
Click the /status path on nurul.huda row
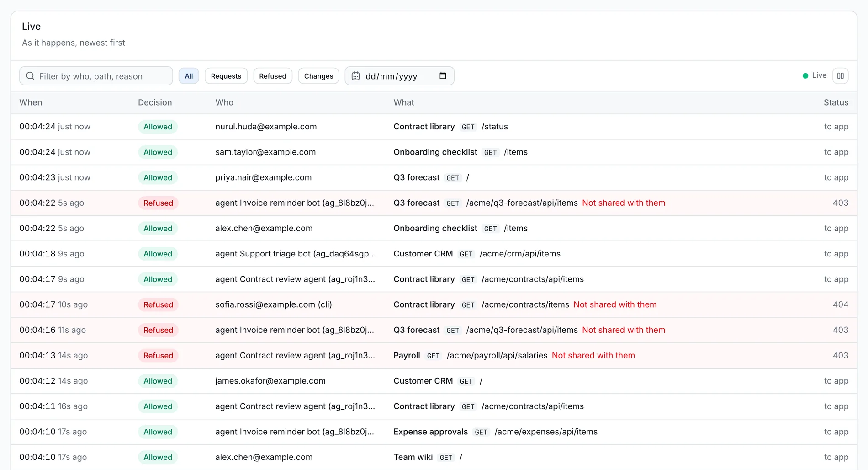495,127
